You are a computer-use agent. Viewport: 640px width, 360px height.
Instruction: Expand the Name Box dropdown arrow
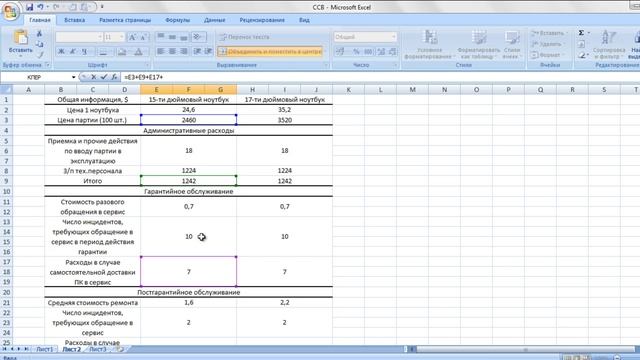pos(73,77)
